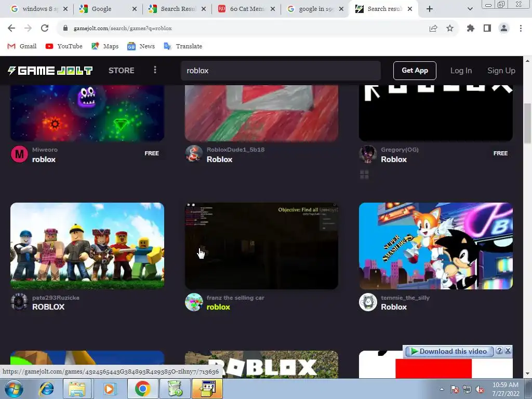The image size is (532, 399).
Task: Open the Windows Start menu
Action: tap(14, 389)
